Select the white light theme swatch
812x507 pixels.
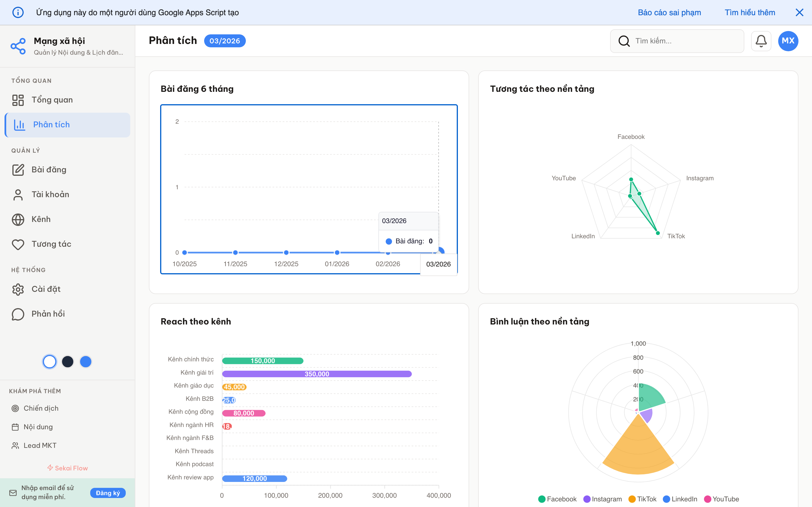click(x=50, y=361)
